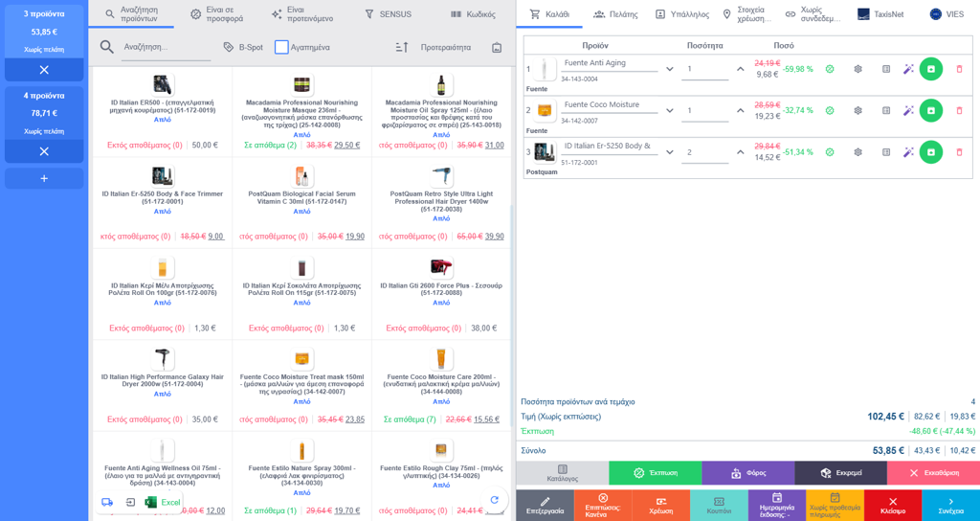The width and height of the screenshot is (980, 521).
Task: Expand product dropdown for ID Italian Er-5250
Action: pyautogui.click(x=670, y=152)
